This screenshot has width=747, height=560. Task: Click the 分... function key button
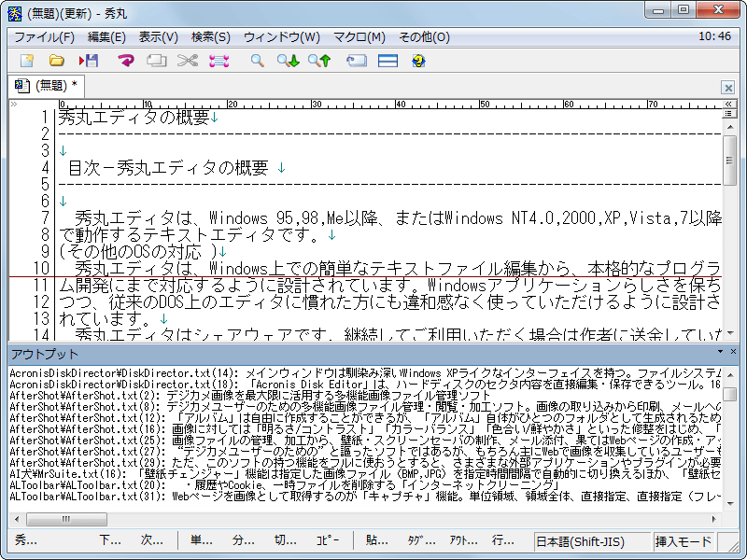(x=244, y=540)
